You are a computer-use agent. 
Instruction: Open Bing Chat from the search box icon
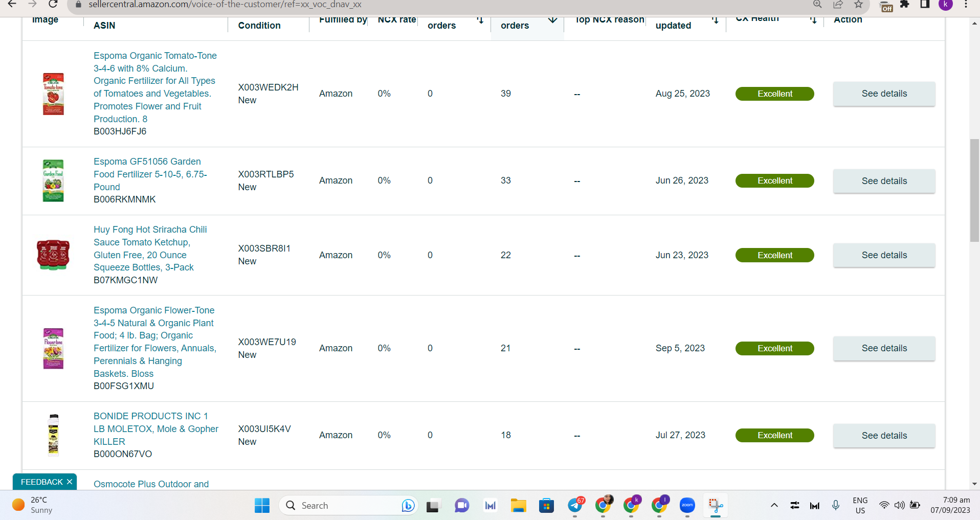(408, 506)
